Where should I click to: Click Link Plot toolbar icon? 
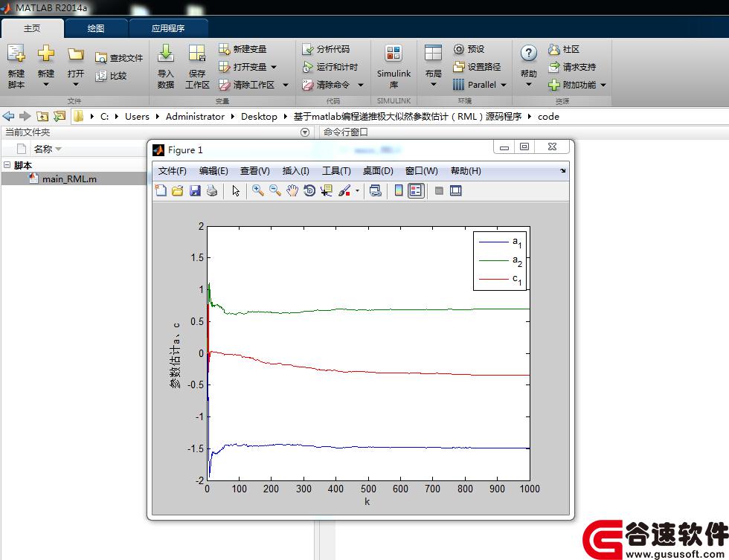pyautogui.click(x=375, y=190)
